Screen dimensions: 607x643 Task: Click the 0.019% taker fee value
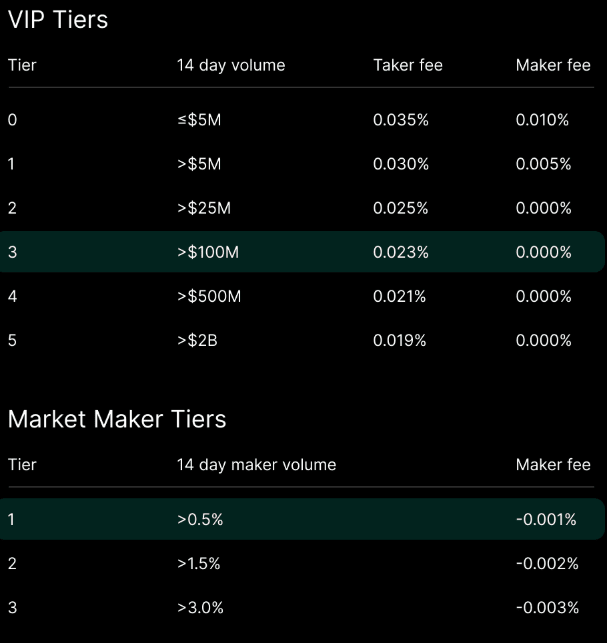click(399, 340)
